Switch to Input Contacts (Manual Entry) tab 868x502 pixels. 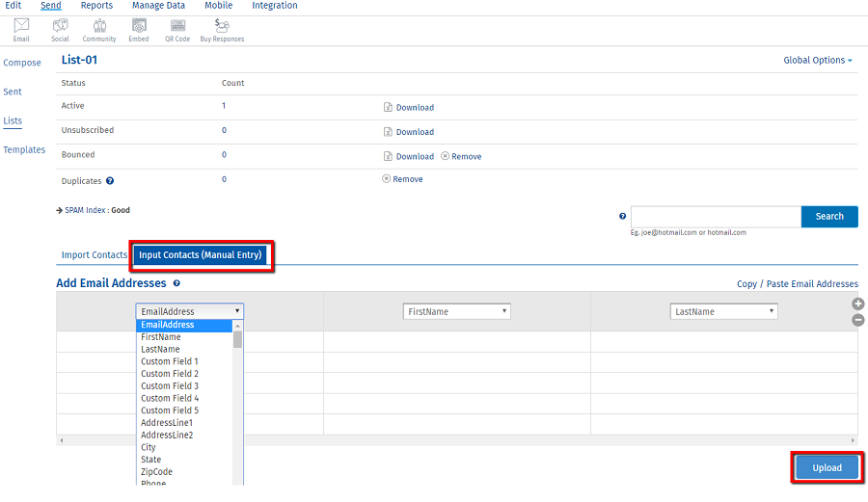pos(201,255)
